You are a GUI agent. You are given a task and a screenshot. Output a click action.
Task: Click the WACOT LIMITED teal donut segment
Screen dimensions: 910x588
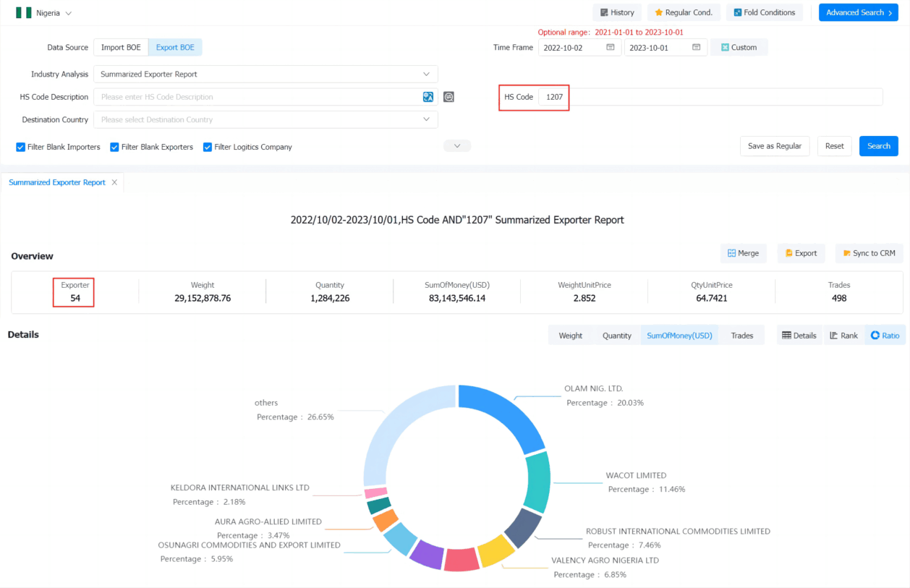539,482
